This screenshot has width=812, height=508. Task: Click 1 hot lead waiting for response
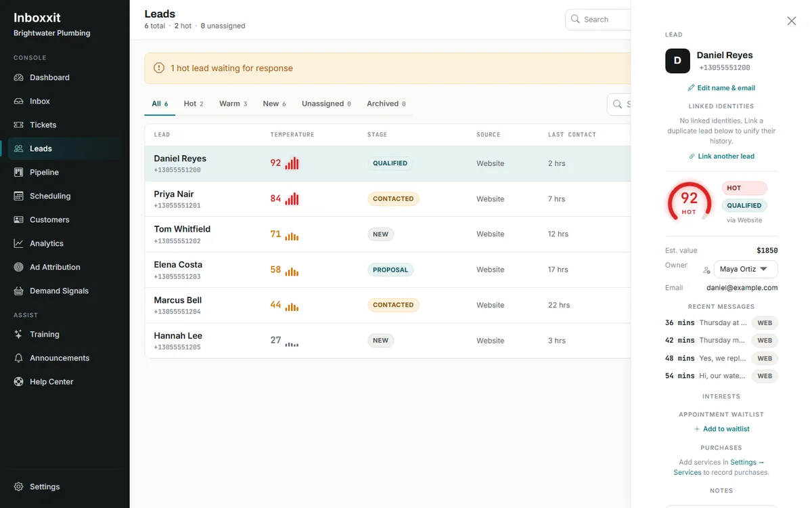[x=231, y=68]
